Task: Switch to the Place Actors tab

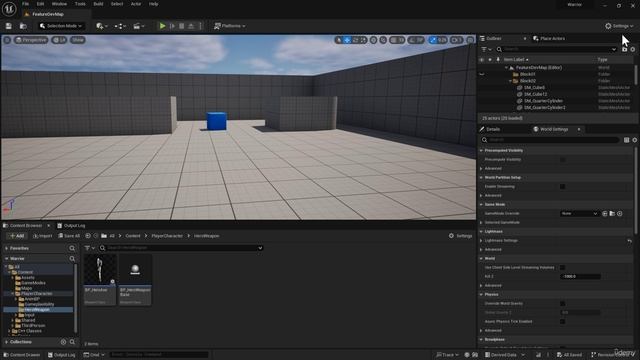Action: tap(549, 38)
